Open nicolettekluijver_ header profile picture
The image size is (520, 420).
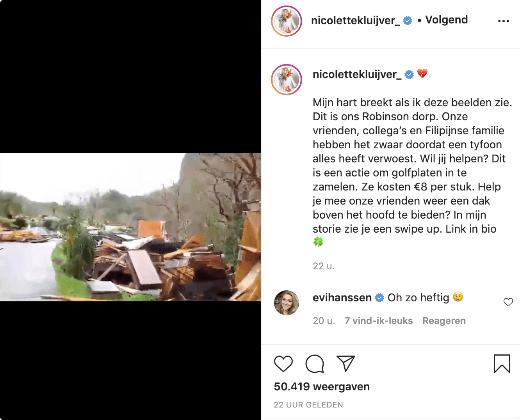point(287,21)
